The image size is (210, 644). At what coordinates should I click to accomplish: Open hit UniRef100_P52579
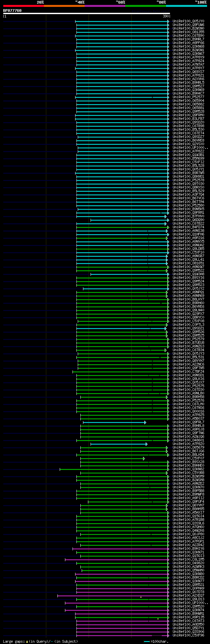tap(188, 339)
